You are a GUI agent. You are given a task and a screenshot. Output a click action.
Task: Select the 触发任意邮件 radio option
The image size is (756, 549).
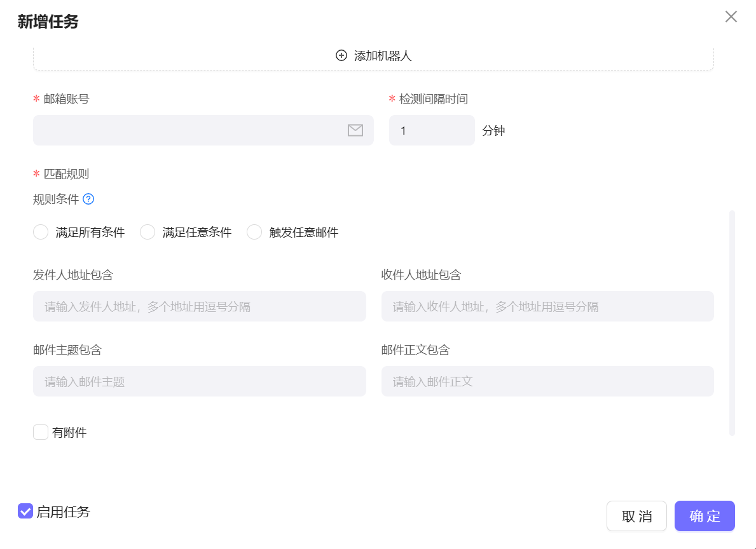(254, 232)
